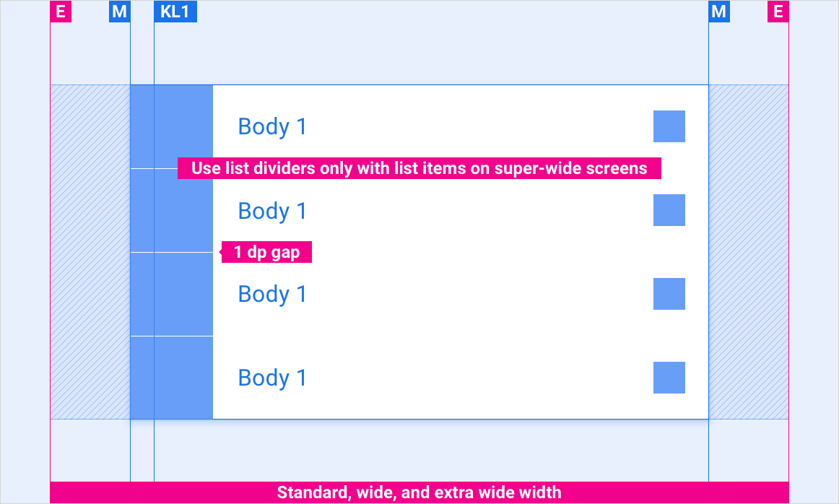Click the second "Body 1" text
Viewport: 839px width, 504px height.
[x=272, y=211]
